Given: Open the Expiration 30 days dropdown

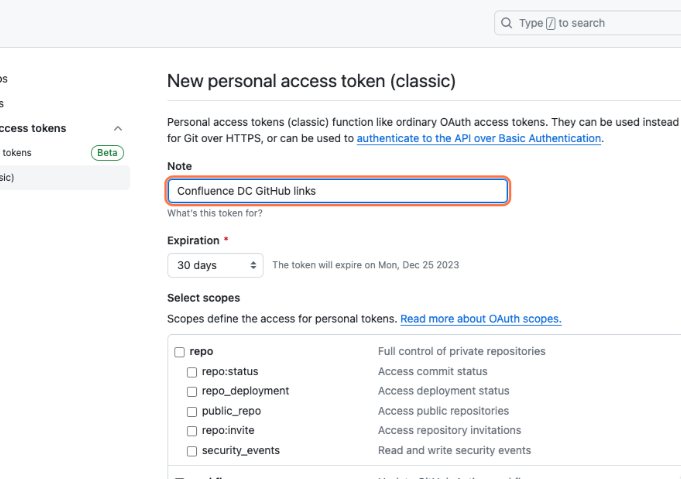Looking at the screenshot, I should pos(216,266).
